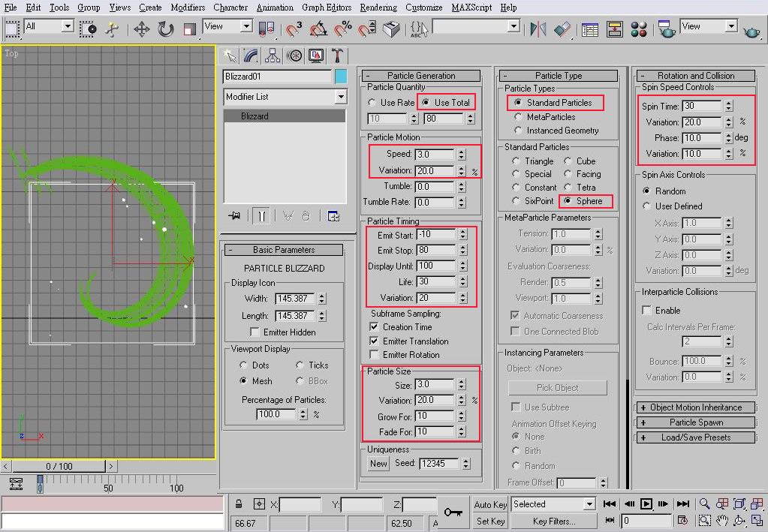
Task: Open the selection filter All dropdown
Action: coord(48,26)
